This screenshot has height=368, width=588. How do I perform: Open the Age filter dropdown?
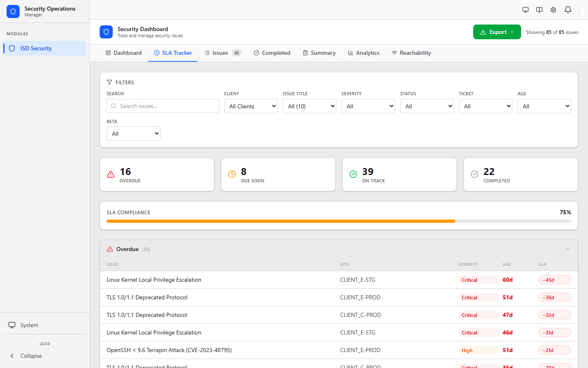click(x=544, y=106)
